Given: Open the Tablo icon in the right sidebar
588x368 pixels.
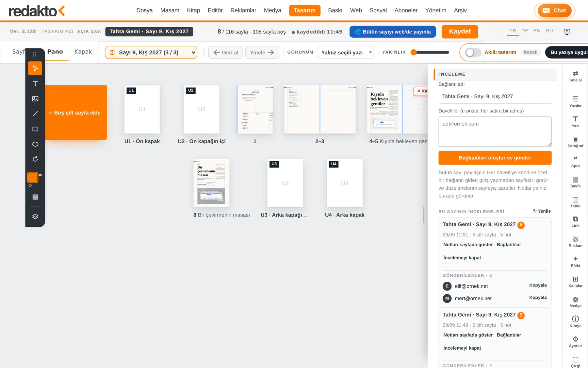Looking at the screenshot, I should [575, 202].
